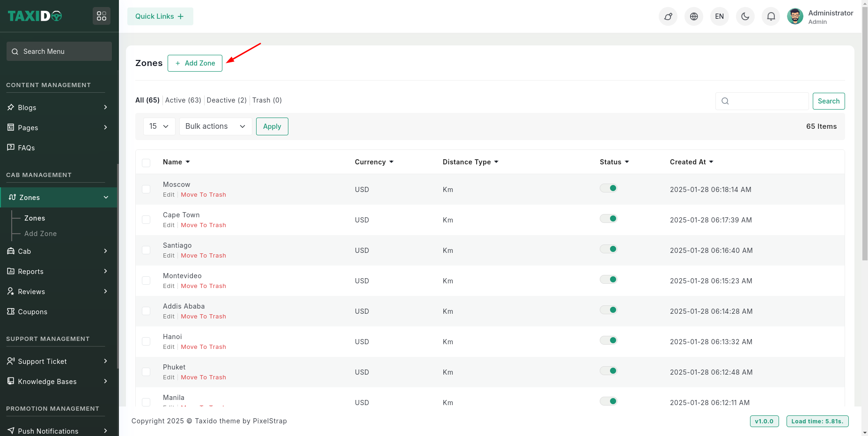Click the brush icon in the top bar

tap(668, 16)
